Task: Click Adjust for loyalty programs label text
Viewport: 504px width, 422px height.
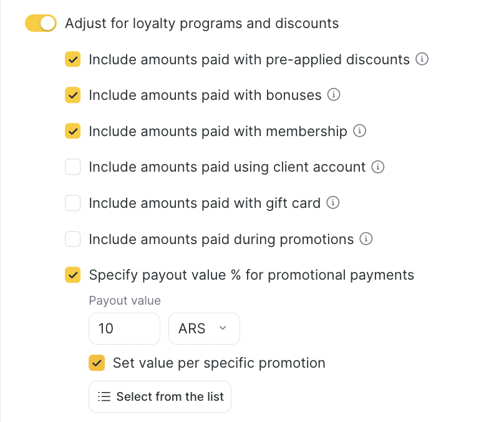Action: pos(201,24)
